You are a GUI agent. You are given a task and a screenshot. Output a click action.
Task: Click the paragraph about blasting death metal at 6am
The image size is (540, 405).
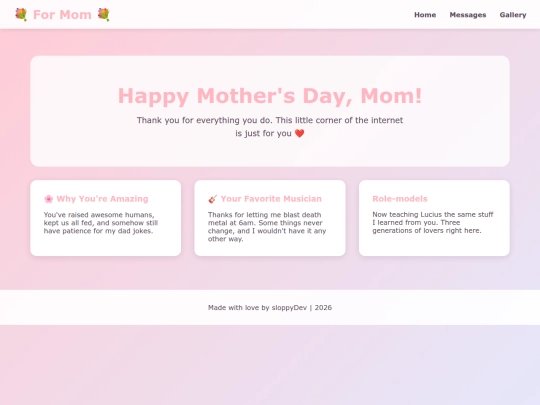click(x=267, y=227)
